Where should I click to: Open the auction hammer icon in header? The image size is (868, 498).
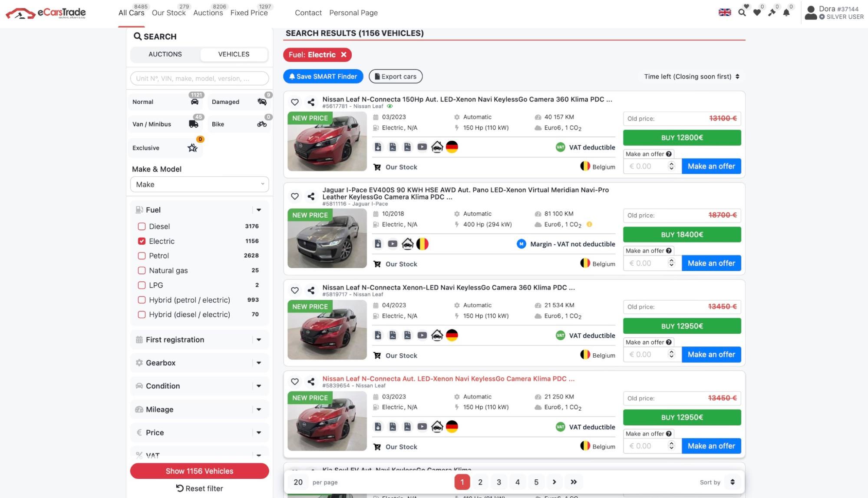click(x=772, y=13)
